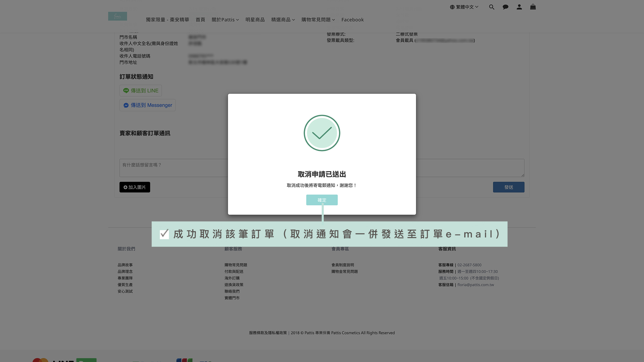Open the member account profile icon

pyautogui.click(x=519, y=7)
